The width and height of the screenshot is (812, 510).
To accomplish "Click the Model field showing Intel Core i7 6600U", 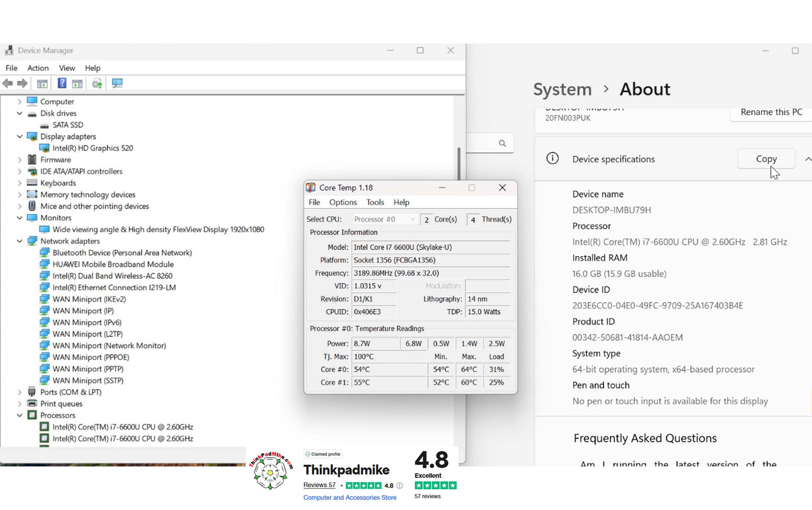I will pyautogui.click(x=431, y=247).
